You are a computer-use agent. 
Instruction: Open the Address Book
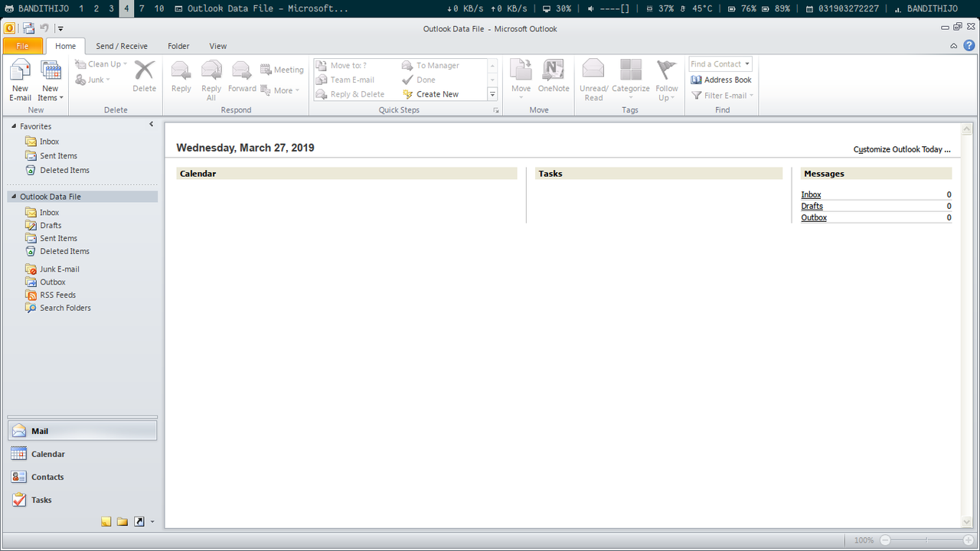coord(720,80)
